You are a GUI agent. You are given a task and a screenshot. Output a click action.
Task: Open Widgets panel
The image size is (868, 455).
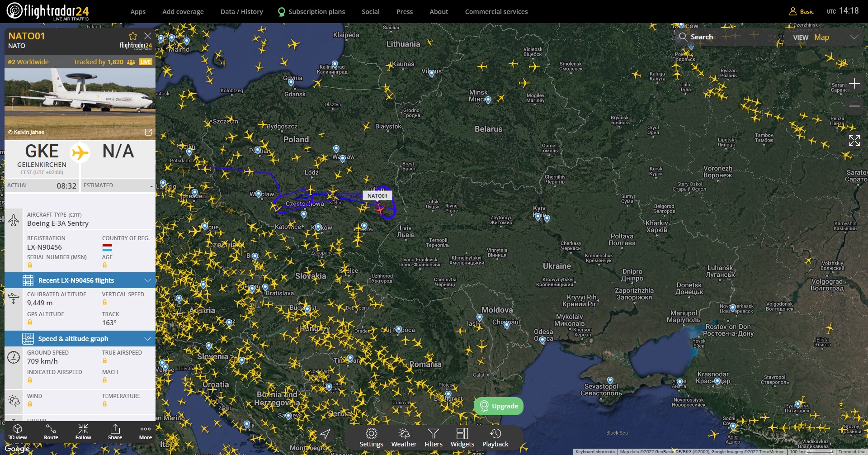[x=462, y=437]
